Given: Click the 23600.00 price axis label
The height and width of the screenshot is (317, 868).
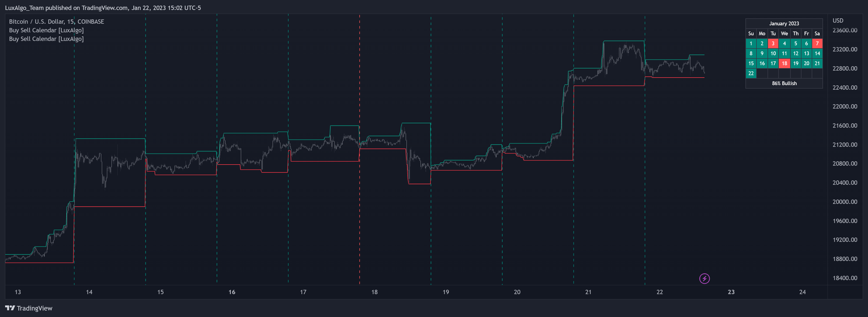Looking at the screenshot, I should click(845, 30).
